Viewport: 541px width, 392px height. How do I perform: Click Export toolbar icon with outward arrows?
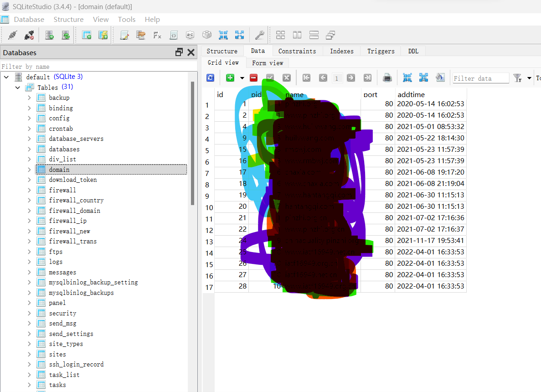click(x=239, y=35)
